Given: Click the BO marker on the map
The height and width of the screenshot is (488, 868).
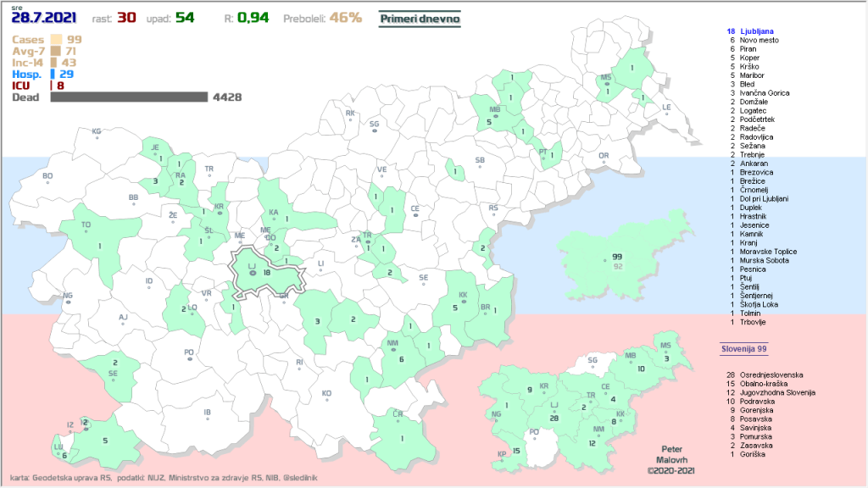Looking at the screenshot, I should [x=47, y=178].
